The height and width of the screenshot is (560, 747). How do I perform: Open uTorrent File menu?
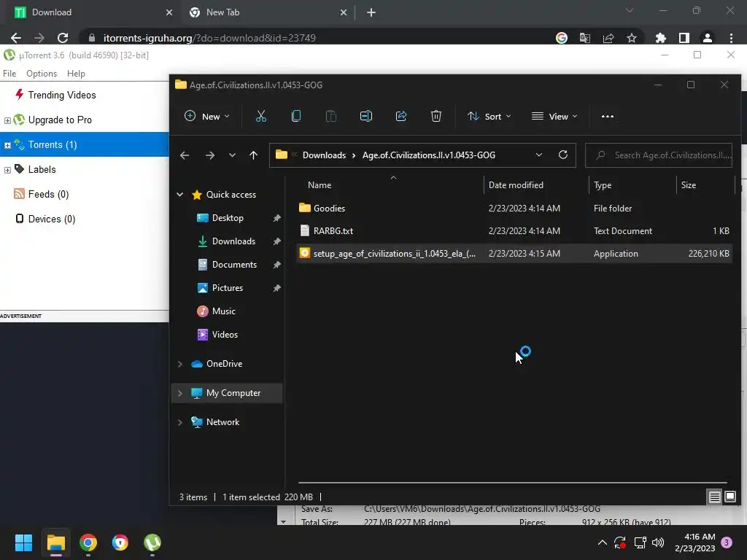[9, 74]
